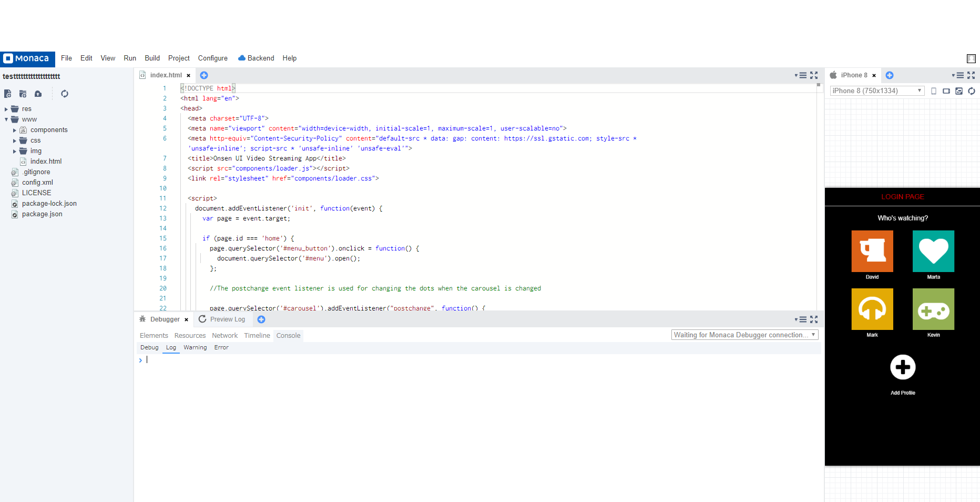Viewport: 980px width, 502px height.
Task: Expand the components folder
Action: 15,130
